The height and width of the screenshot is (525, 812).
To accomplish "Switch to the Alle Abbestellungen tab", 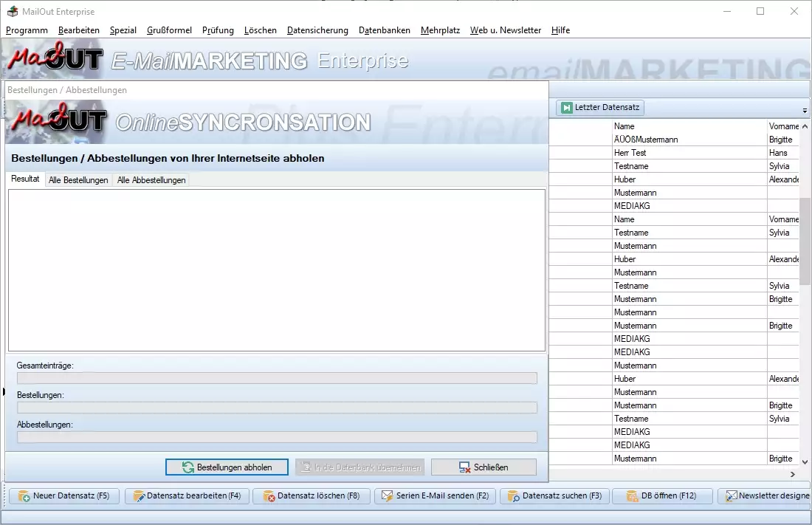I will (x=151, y=180).
